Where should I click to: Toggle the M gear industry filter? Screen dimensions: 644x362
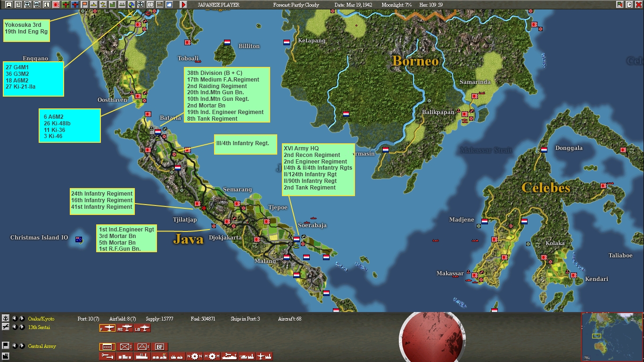(212, 356)
